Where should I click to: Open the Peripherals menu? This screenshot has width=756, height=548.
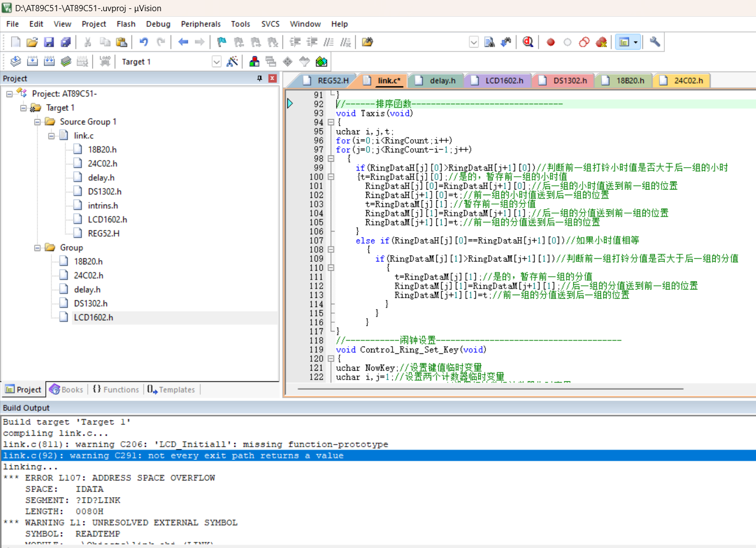coord(201,24)
